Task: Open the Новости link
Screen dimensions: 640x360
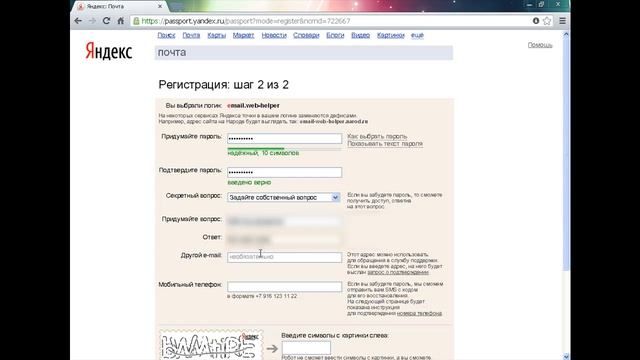Action: [274, 36]
